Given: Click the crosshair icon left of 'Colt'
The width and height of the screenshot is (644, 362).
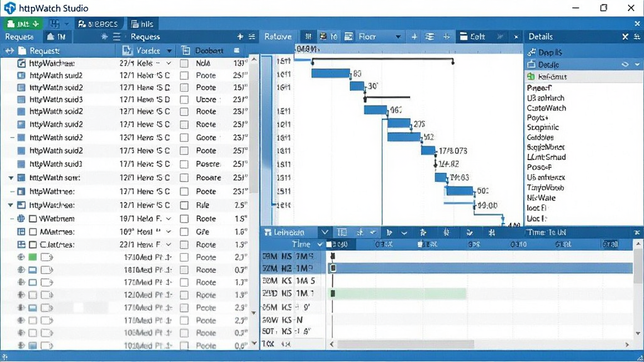Looking at the screenshot, I should [447, 36].
